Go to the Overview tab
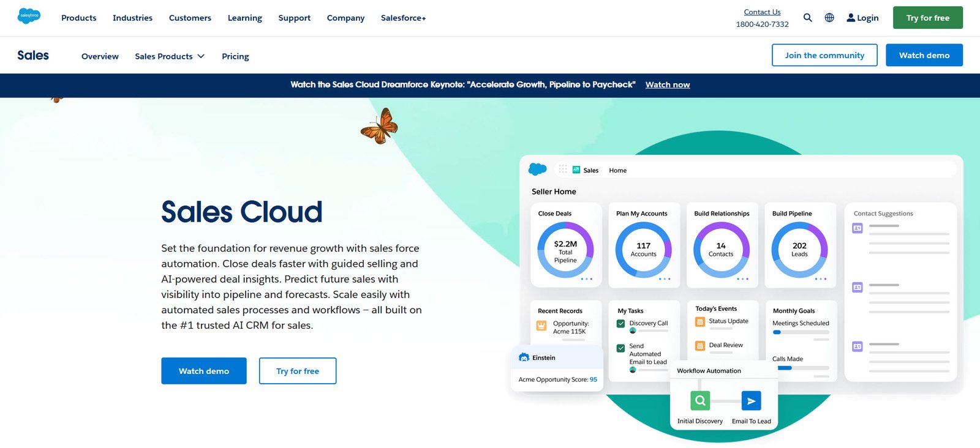This screenshot has height=448, width=980. click(100, 56)
